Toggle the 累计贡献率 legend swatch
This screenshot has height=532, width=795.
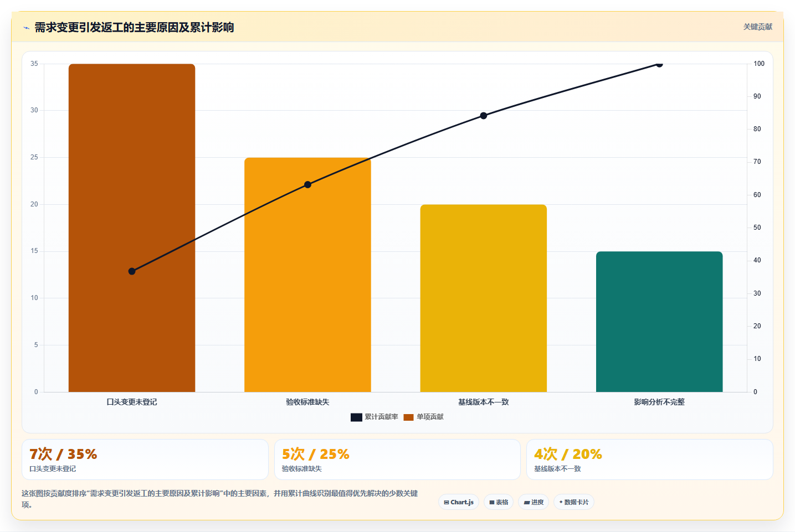pyautogui.click(x=356, y=417)
